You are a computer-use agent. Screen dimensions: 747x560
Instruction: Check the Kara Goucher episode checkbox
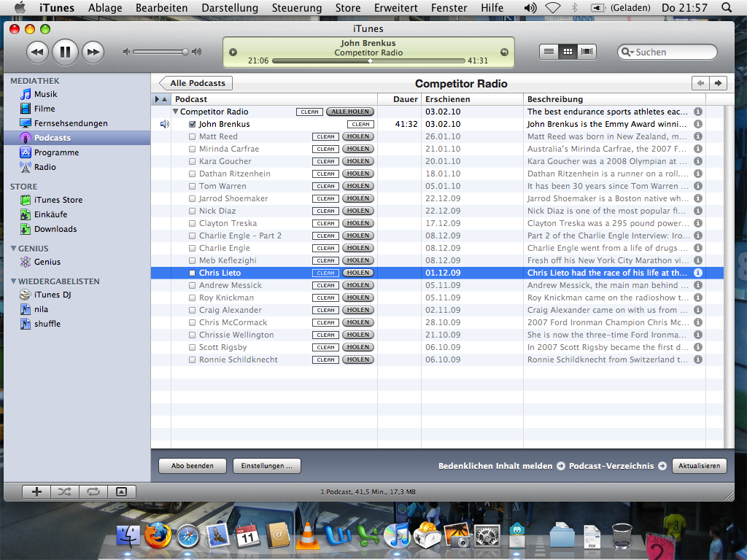193,161
